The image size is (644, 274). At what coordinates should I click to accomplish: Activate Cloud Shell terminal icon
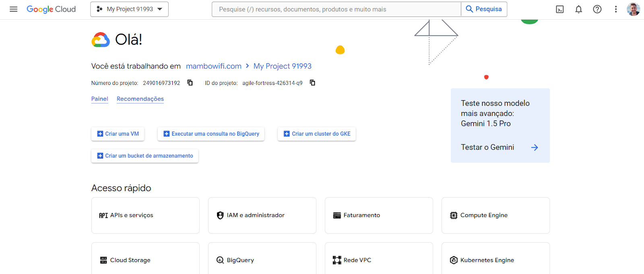click(x=560, y=9)
